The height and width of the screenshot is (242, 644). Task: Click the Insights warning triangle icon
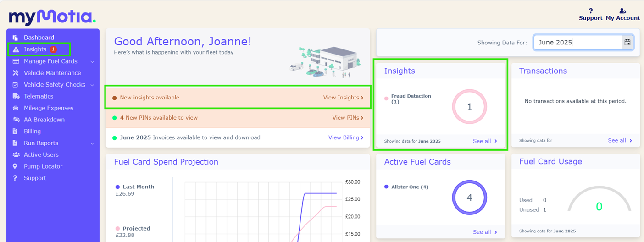(x=16, y=49)
